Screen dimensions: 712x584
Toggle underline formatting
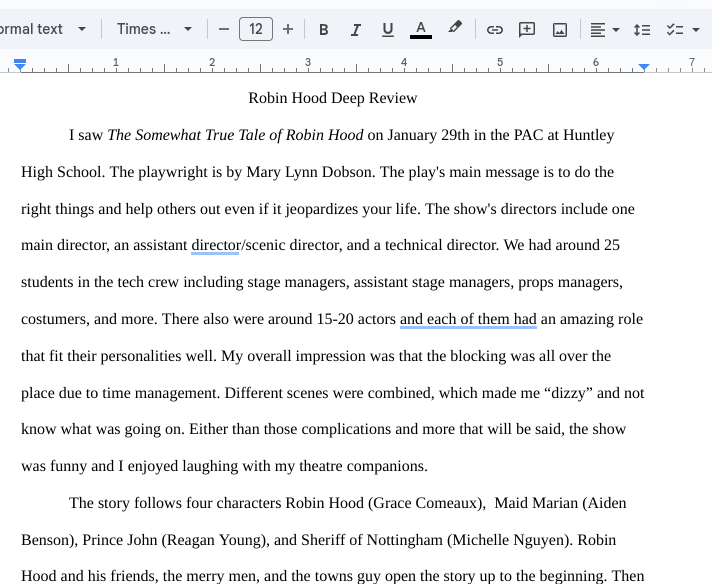[x=388, y=30]
